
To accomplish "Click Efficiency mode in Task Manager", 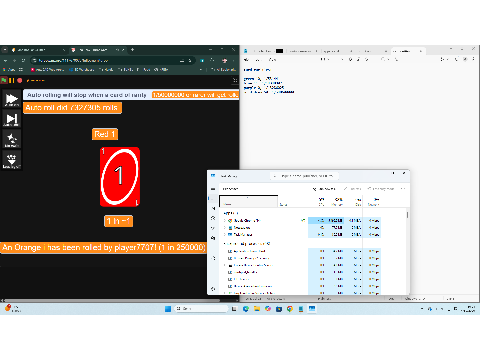I will (x=381, y=189).
